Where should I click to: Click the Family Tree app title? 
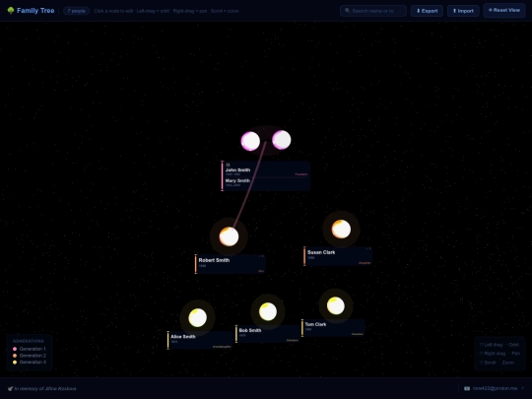point(35,11)
